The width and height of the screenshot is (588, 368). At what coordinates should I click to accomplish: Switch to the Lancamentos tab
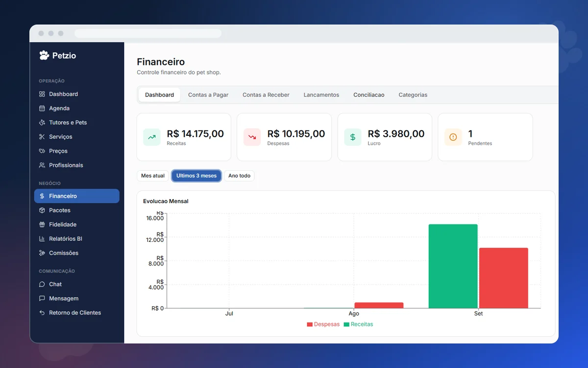click(x=321, y=95)
